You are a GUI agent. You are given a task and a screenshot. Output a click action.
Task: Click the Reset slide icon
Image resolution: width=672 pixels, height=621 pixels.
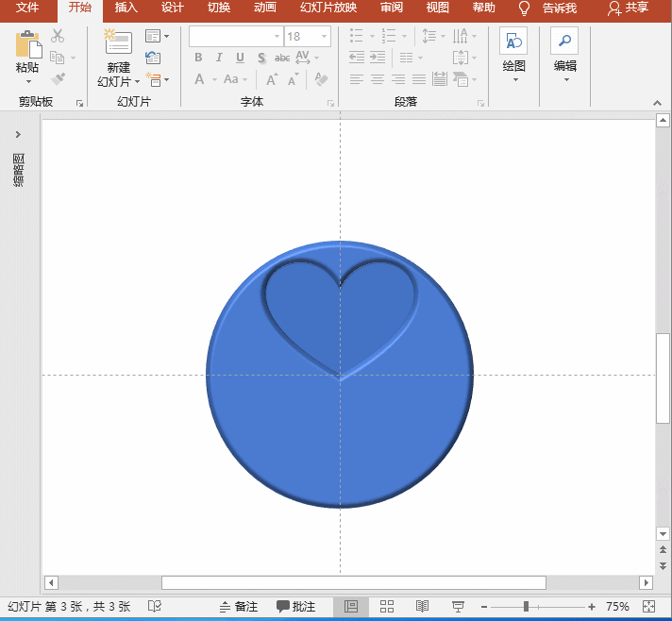pyautogui.click(x=153, y=58)
